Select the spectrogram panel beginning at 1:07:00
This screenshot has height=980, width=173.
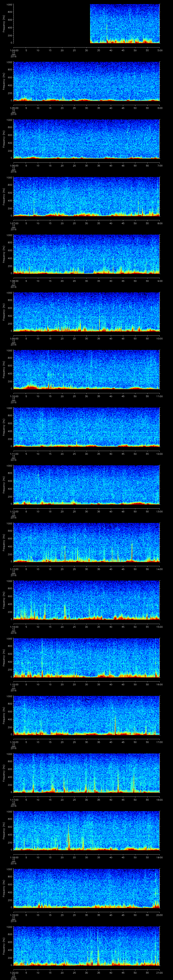[86, 196]
